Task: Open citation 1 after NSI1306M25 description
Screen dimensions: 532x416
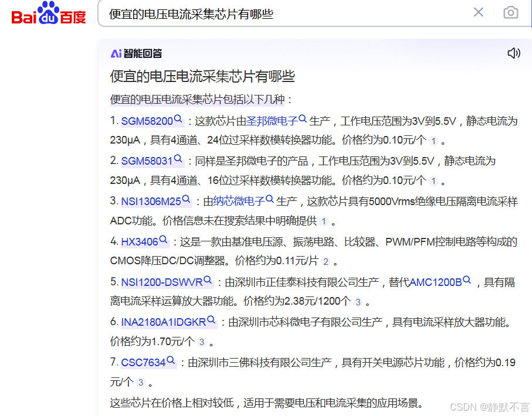Action: click(324, 221)
